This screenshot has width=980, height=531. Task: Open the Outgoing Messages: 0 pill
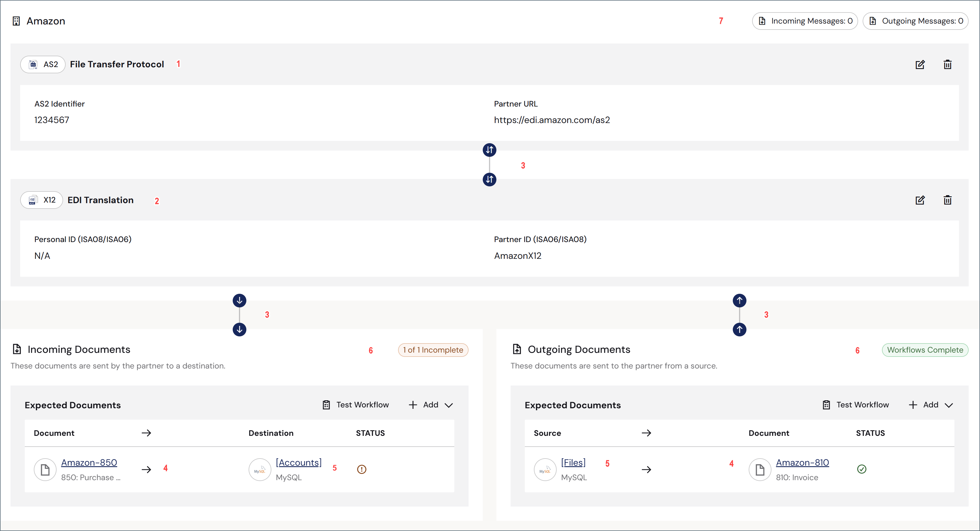pyautogui.click(x=915, y=21)
